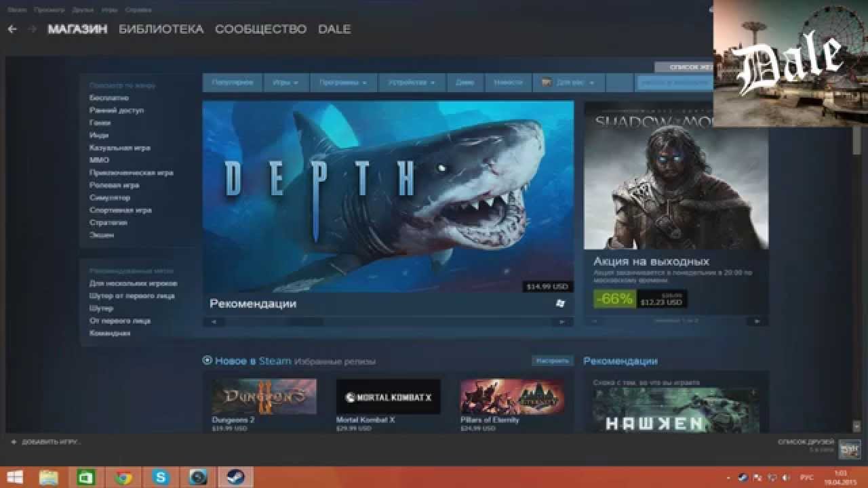The image size is (868, 488).
Task: Go to the СООБЩЕСТВО tab
Action: coord(260,29)
